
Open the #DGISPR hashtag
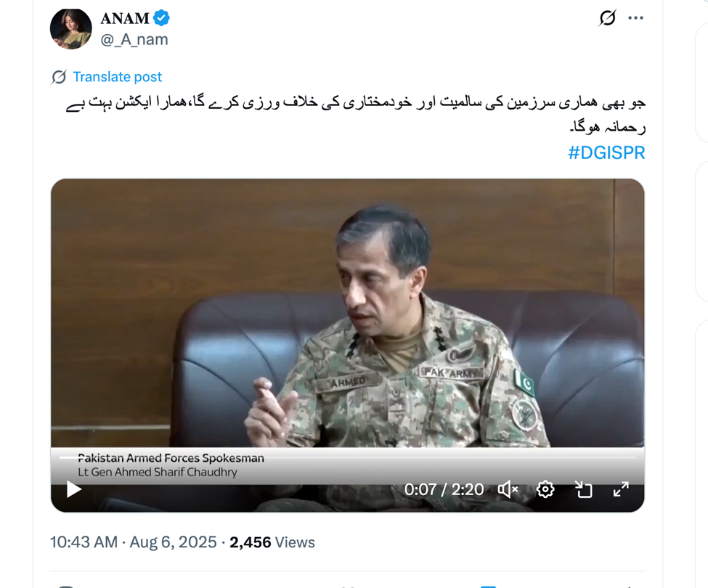pos(606,153)
